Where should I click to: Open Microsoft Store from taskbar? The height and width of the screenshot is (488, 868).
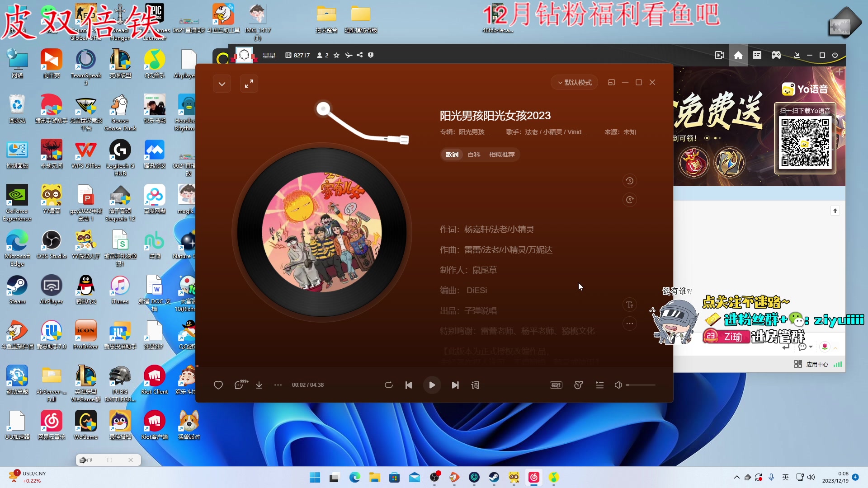click(395, 477)
